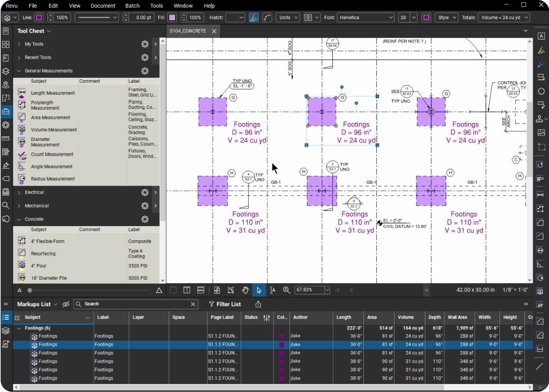Image resolution: width=549 pixels, height=392 pixels.
Task: Click the export icon beside Filter List
Action: click(x=258, y=303)
